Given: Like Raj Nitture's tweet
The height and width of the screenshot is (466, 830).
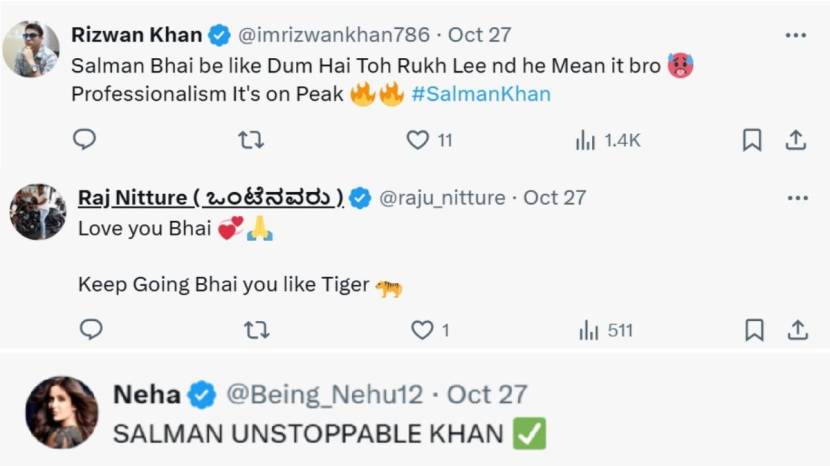Looking at the screenshot, I should (422, 330).
